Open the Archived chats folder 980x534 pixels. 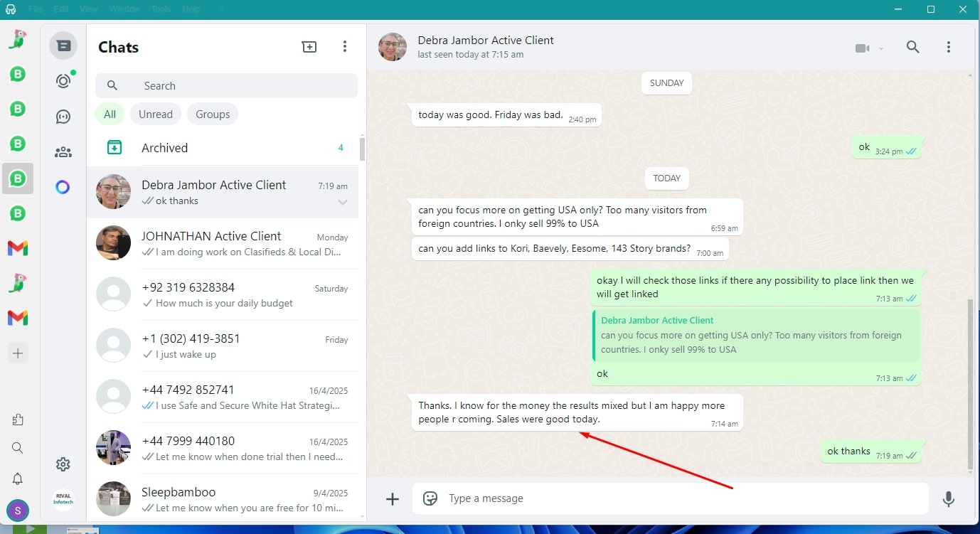[x=164, y=148]
